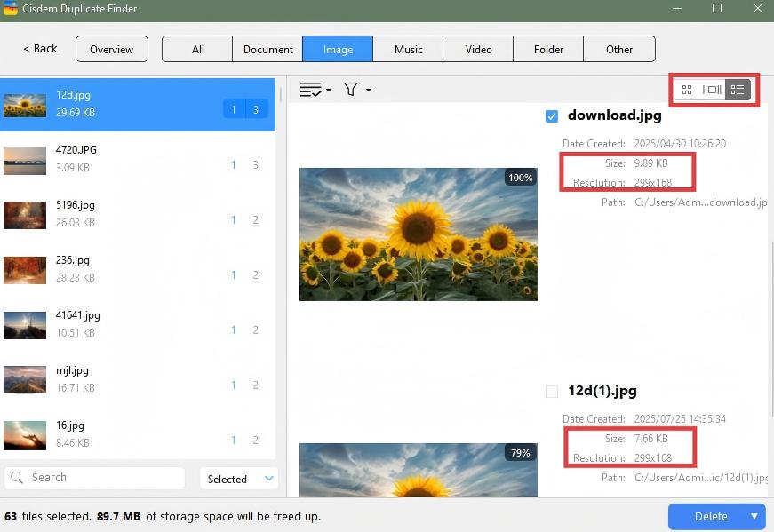Click the filter funnel icon
The height and width of the screenshot is (532, 774).
coord(350,89)
